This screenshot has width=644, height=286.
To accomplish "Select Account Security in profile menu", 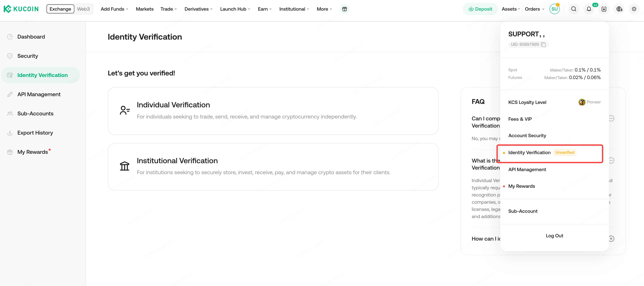I will pyautogui.click(x=527, y=135).
